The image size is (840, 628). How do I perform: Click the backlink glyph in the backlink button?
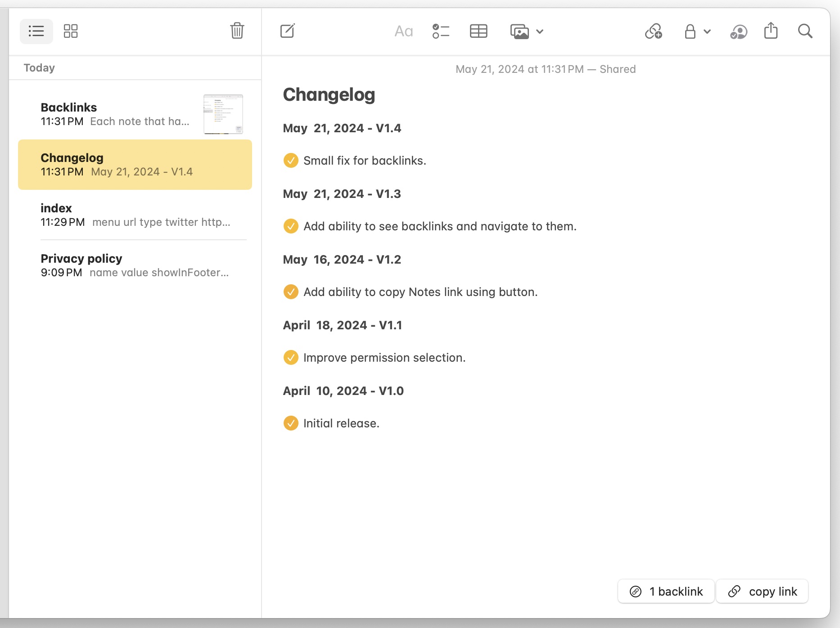pyautogui.click(x=636, y=591)
